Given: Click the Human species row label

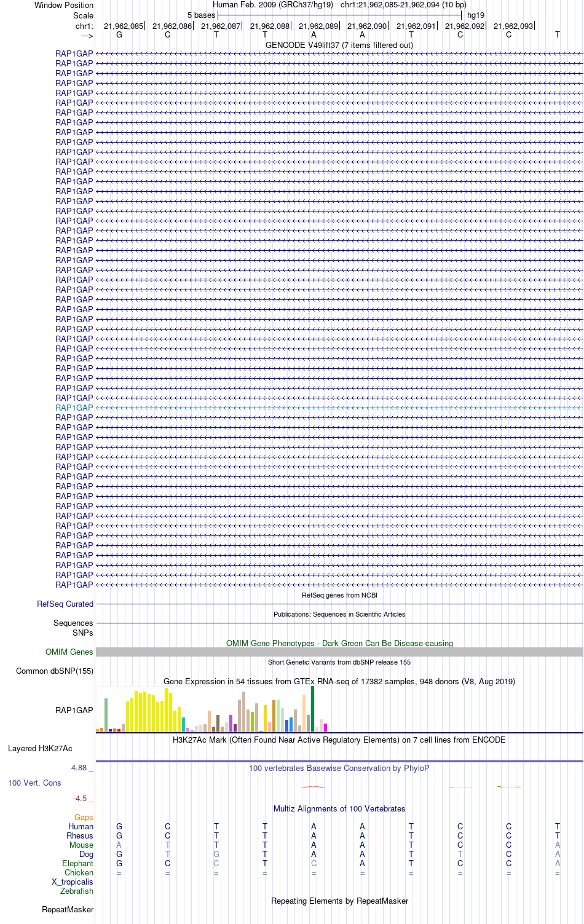Looking at the screenshot, I should click(x=81, y=826).
